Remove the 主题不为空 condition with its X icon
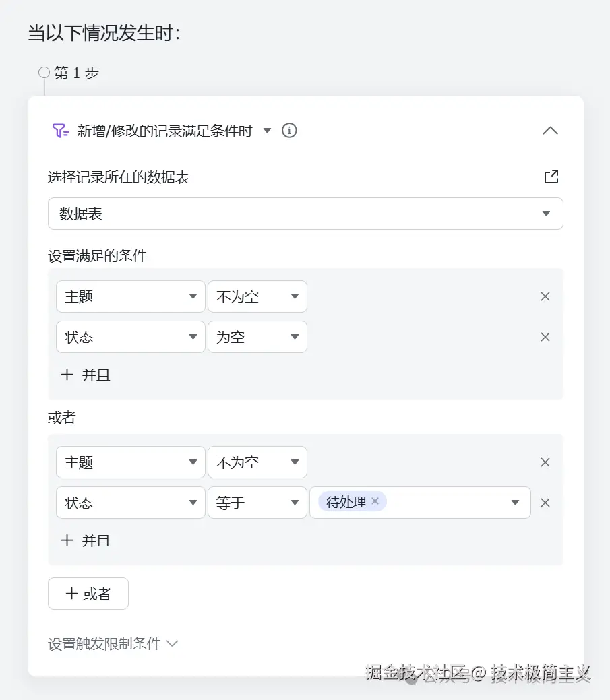 pos(545,296)
